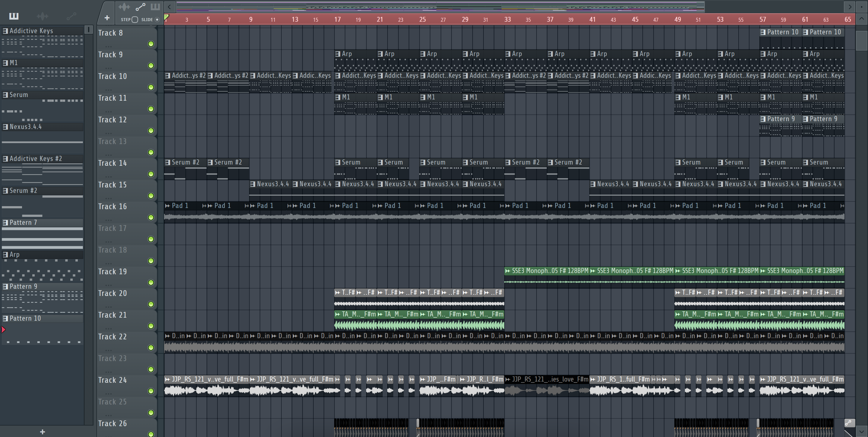Click the playlist vertical scrollbar thumb

point(861,40)
